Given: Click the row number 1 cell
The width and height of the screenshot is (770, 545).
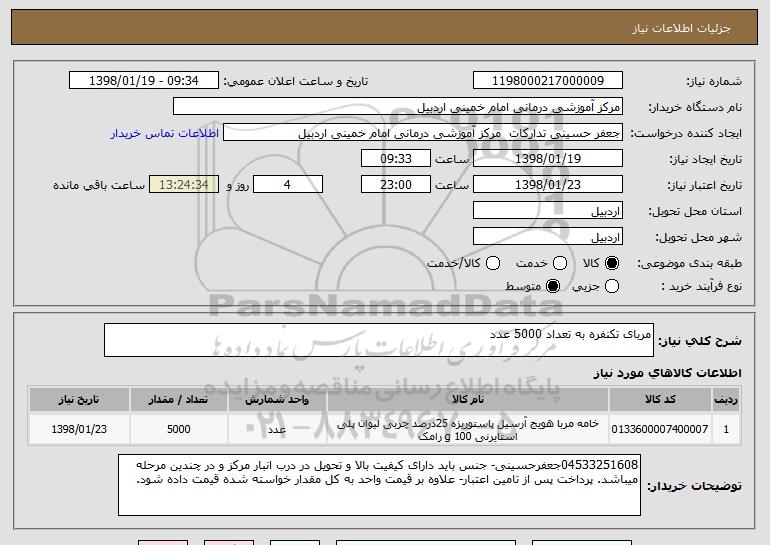Looking at the screenshot, I should (726, 430).
